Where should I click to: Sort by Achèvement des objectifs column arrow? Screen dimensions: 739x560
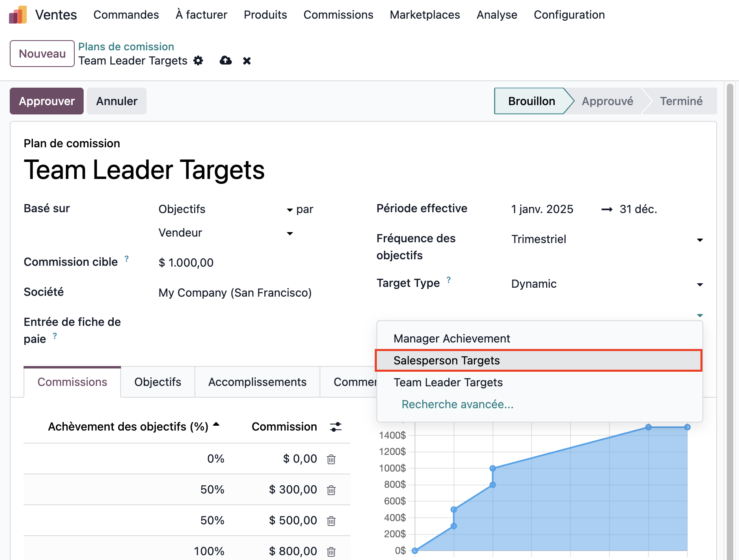pos(216,424)
